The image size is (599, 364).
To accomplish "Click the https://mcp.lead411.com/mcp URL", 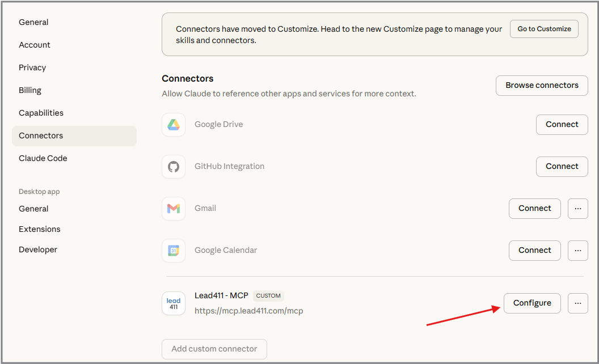I will [x=248, y=311].
